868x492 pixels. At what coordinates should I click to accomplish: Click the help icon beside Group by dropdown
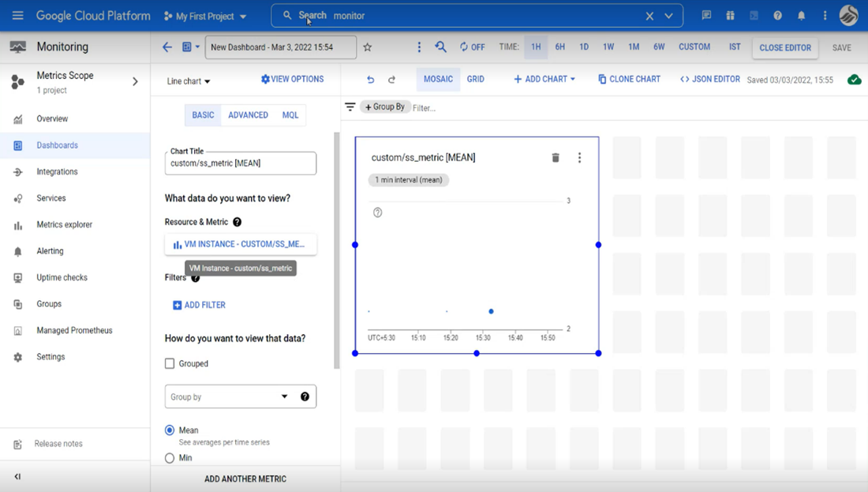click(x=305, y=396)
